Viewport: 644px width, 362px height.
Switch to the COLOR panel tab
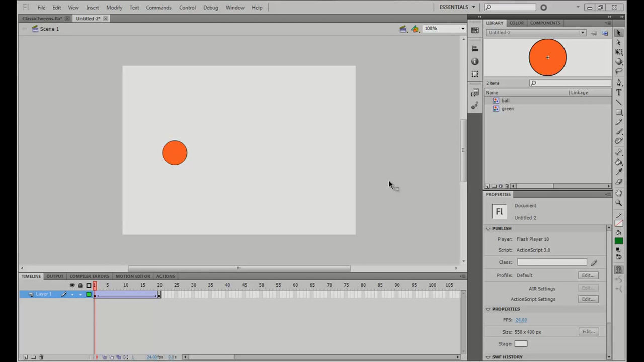516,23
